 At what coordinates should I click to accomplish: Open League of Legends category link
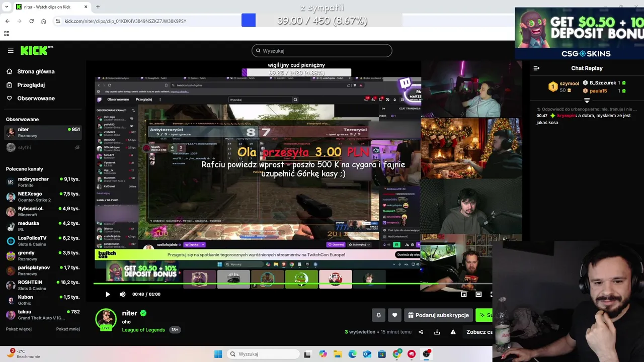143,330
